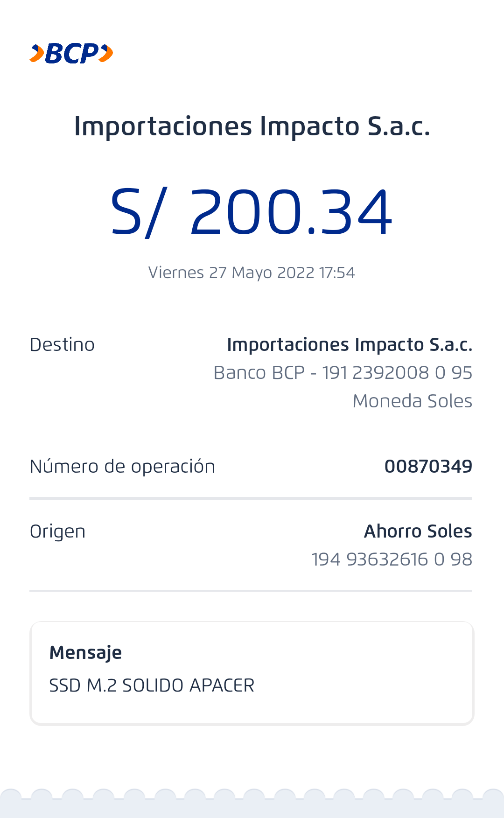Image resolution: width=504 pixels, height=818 pixels.
Task: Click the Moneda Soles text
Action: pyautogui.click(x=413, y=401)
